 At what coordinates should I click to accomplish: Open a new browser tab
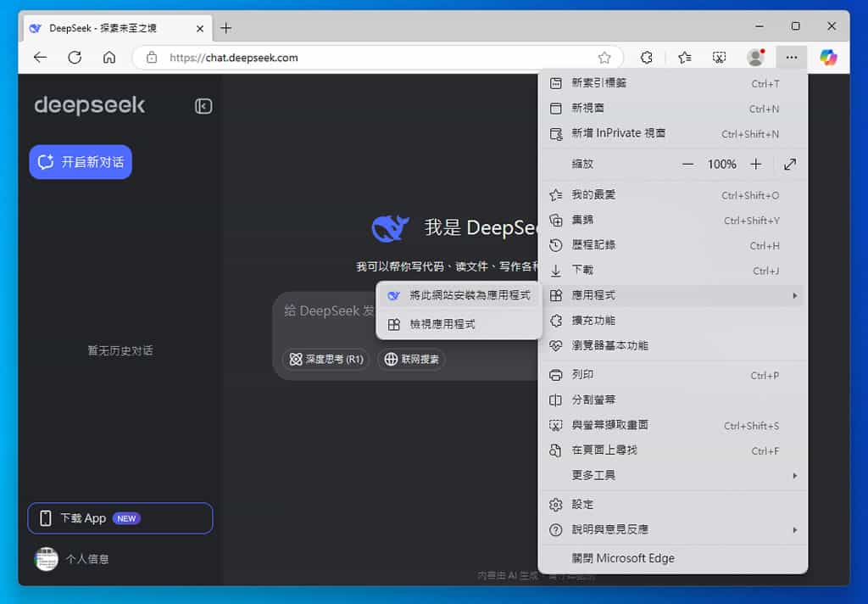click(225, 28)
